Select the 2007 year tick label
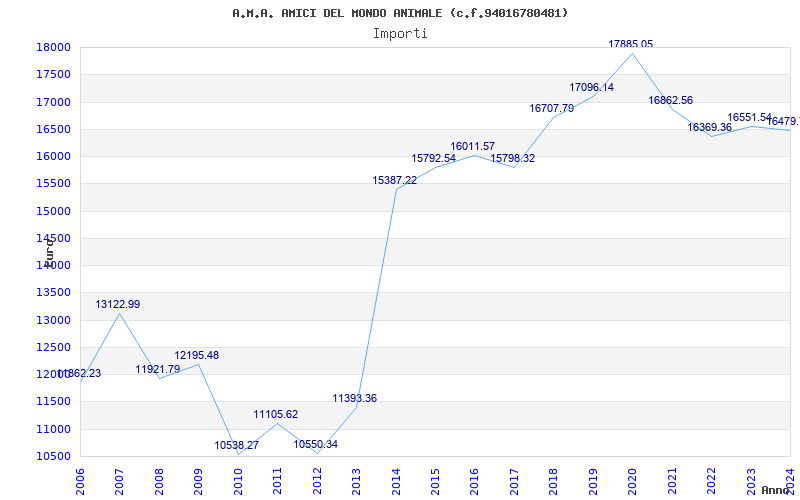 click(119, 479)
